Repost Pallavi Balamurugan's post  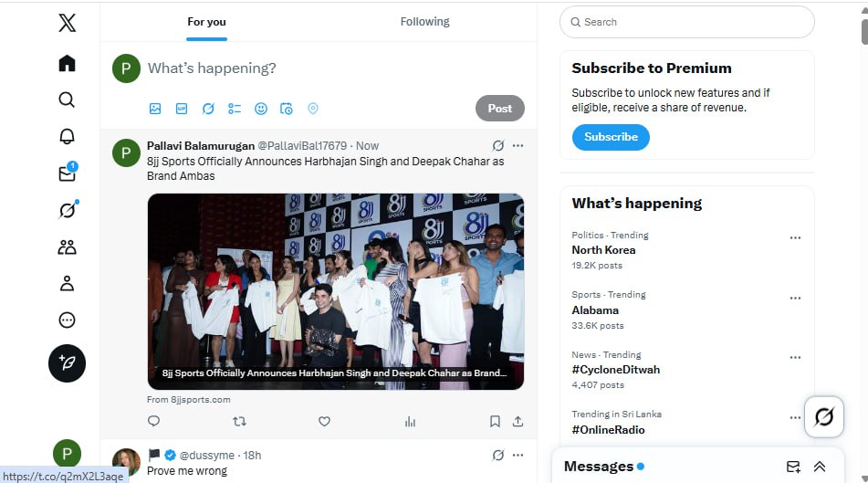point(239,421)
